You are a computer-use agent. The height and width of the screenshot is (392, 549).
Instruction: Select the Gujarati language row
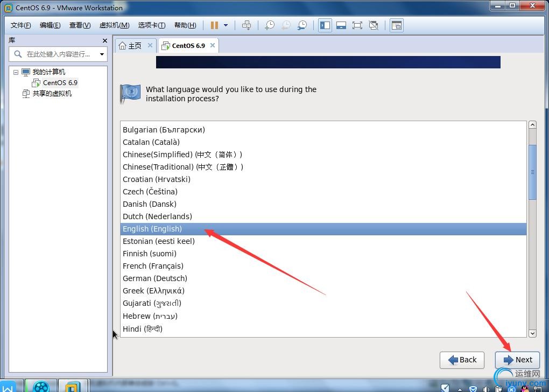pos(323,303)
